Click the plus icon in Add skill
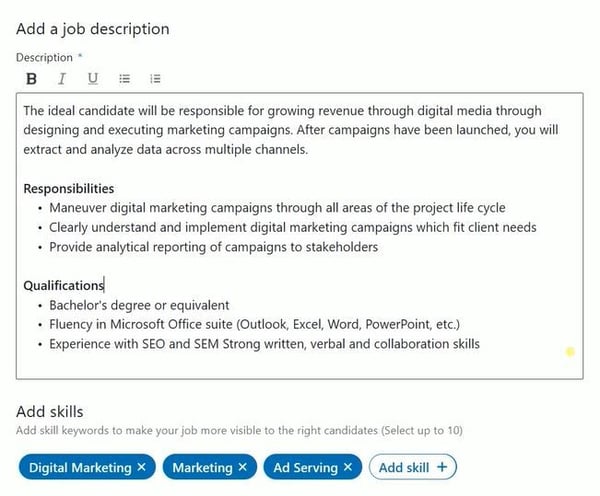Viewport: 600px width, 496px height. [x=442, y=467]
